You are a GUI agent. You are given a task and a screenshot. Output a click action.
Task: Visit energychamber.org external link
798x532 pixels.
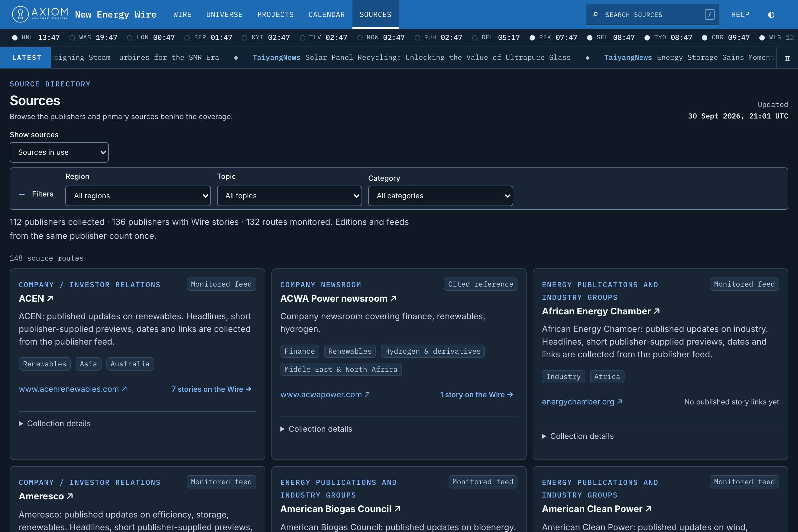pyautogui.click(x=582, y=402)
